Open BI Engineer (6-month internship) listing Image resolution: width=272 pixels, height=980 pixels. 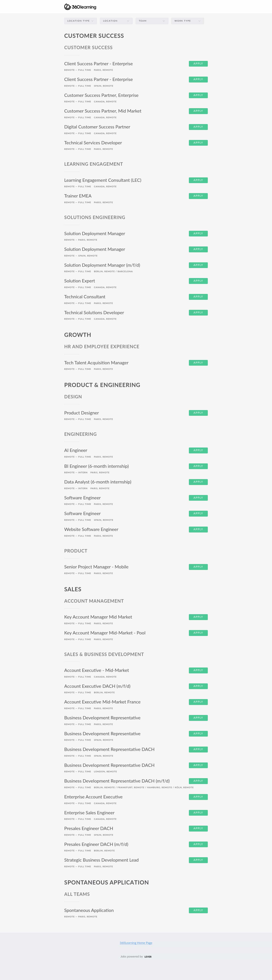coord(97,466)
